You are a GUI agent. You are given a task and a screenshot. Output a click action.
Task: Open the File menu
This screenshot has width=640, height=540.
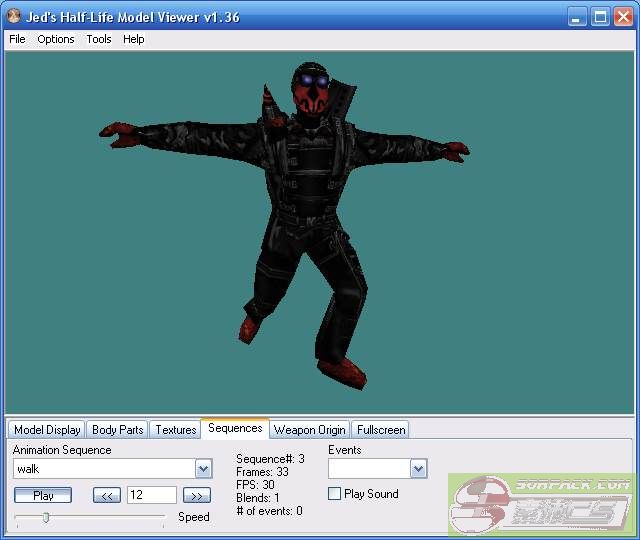(17, 39)
